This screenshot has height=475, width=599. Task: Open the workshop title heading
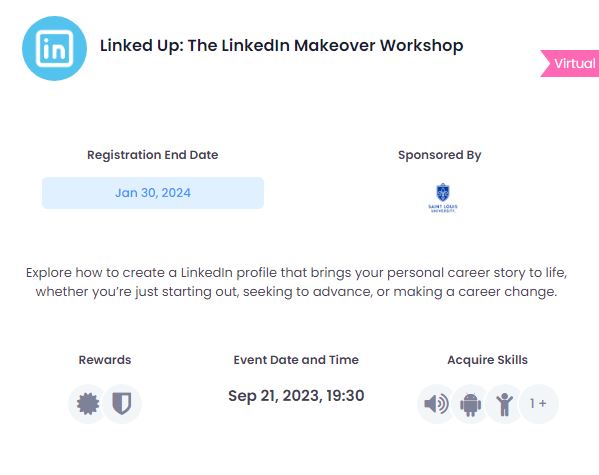tap(282, 45)
